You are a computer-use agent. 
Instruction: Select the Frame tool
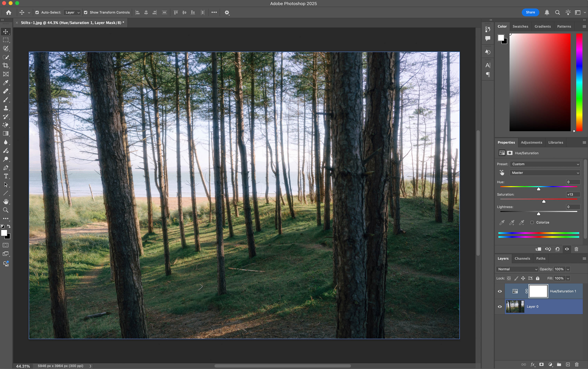pos(6,74)
